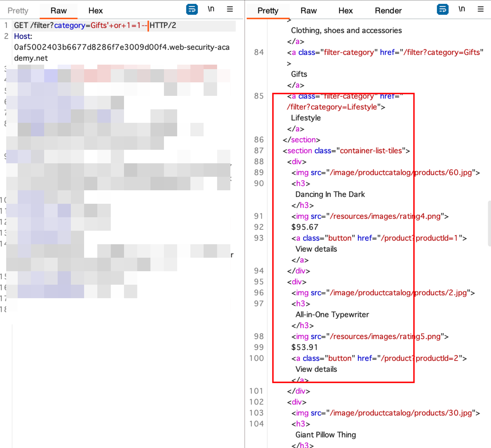
Task: Toggle word wrap in the response editor
Action: (443, 9)
